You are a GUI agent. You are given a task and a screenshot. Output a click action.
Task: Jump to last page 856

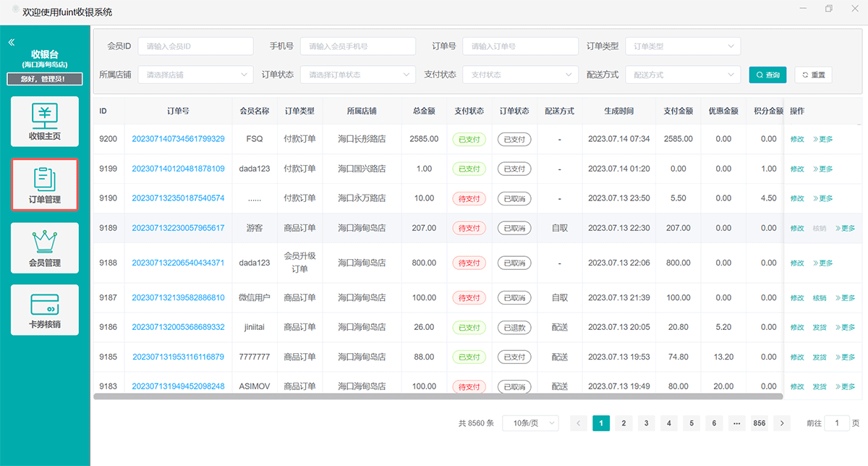[759, 423]
